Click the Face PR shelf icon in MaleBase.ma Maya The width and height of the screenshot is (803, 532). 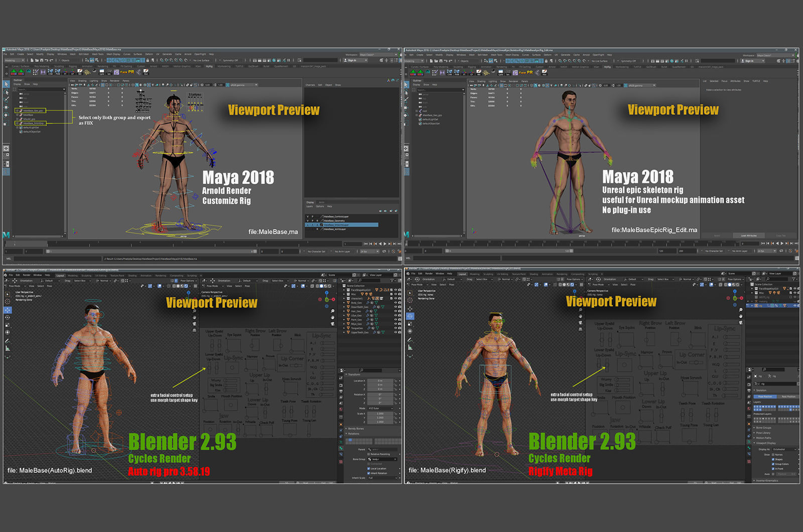click(127, 72)
